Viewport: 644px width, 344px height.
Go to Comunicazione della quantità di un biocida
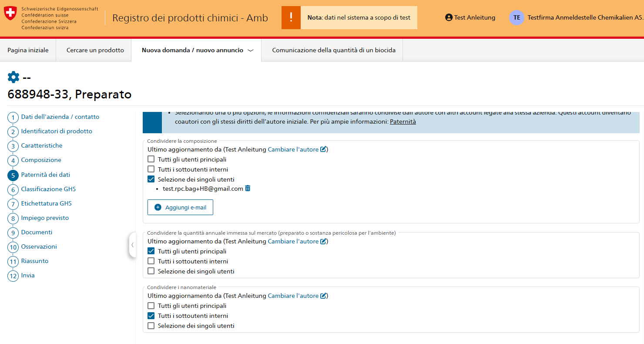coord(333,51)
